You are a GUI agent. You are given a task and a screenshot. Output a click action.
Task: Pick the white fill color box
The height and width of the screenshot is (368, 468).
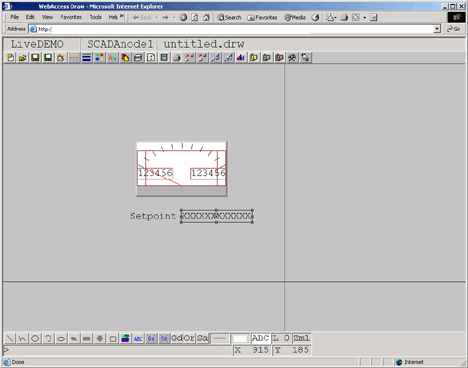(x=240, y=339)
